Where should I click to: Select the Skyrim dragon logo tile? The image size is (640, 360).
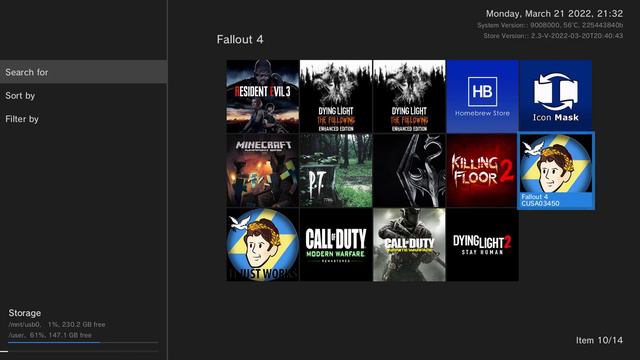pyautogui.click(x=409, y=171)
